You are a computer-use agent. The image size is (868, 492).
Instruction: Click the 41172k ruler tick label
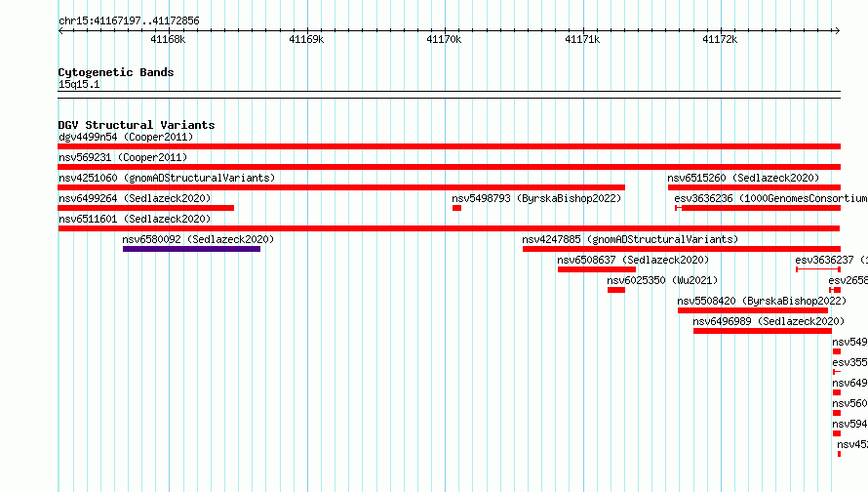(720, 39)
